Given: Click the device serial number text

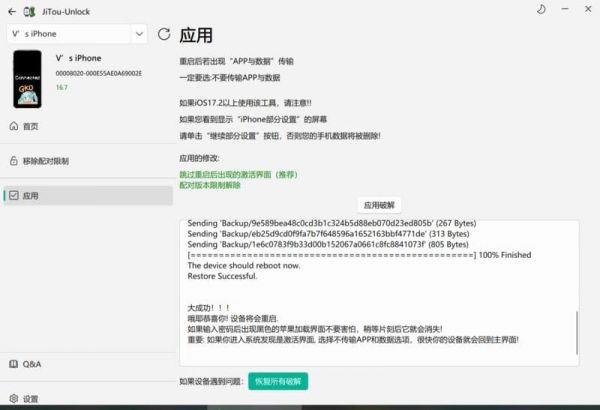Looking at the screenshot, I should point(99,73).
